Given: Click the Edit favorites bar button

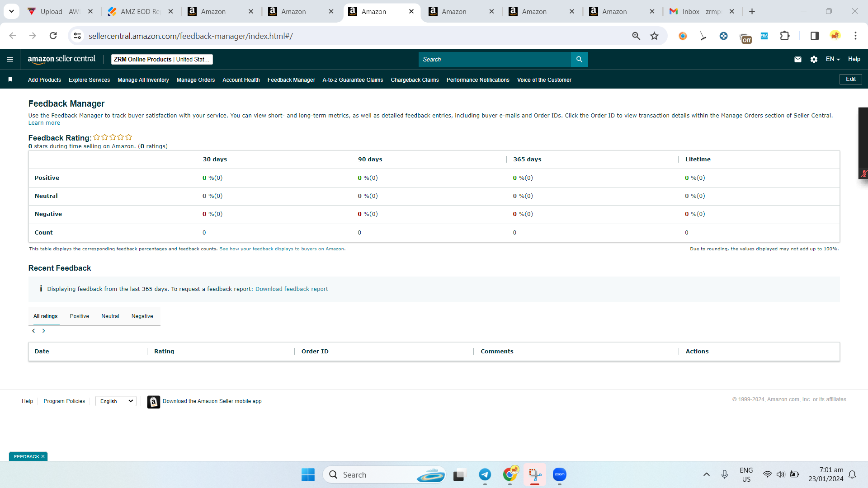Looking at the screenshot, I should point(851,79).
